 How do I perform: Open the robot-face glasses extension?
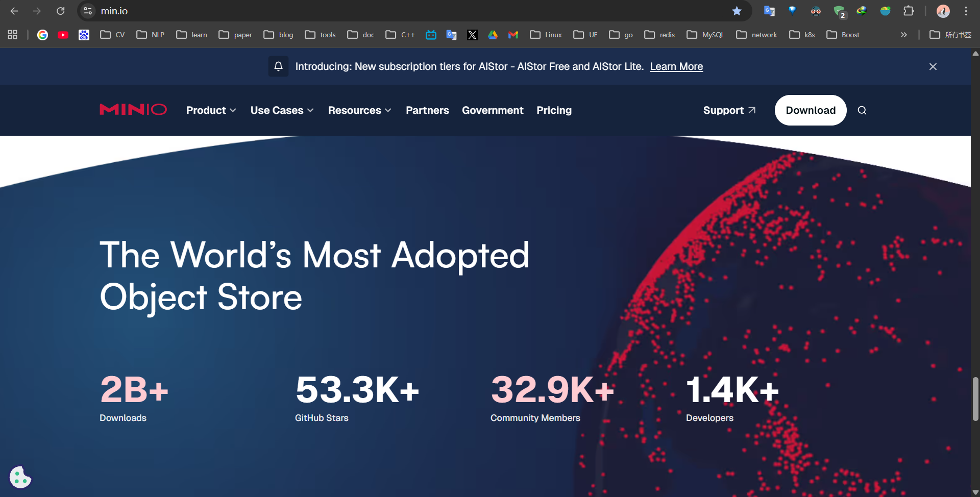816,11
